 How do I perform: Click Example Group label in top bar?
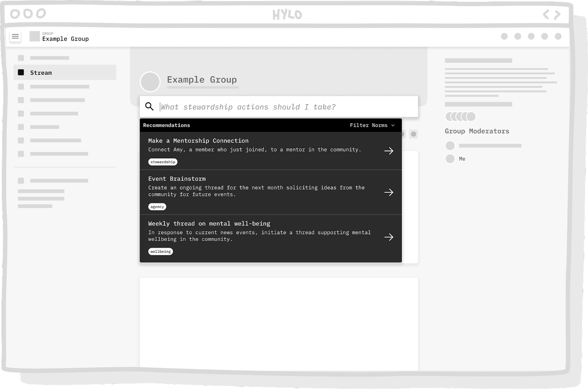click(x=65, y=39)
